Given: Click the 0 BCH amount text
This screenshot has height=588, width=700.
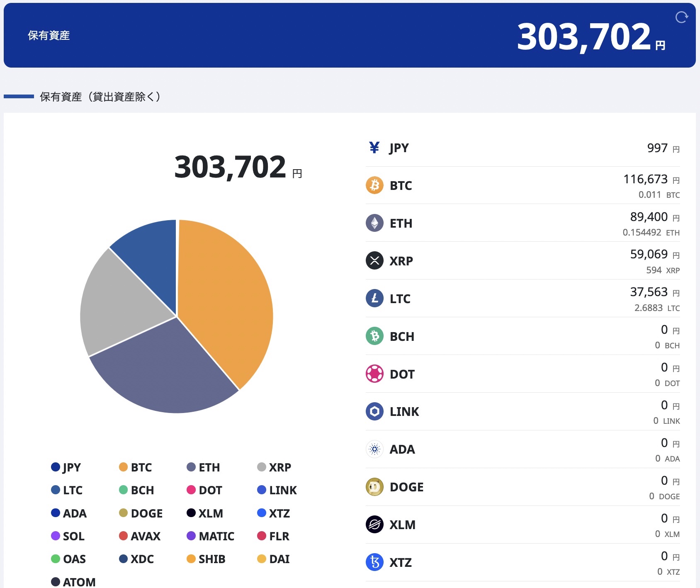Looking at the screenshot, I should click(x=667, y=345).
